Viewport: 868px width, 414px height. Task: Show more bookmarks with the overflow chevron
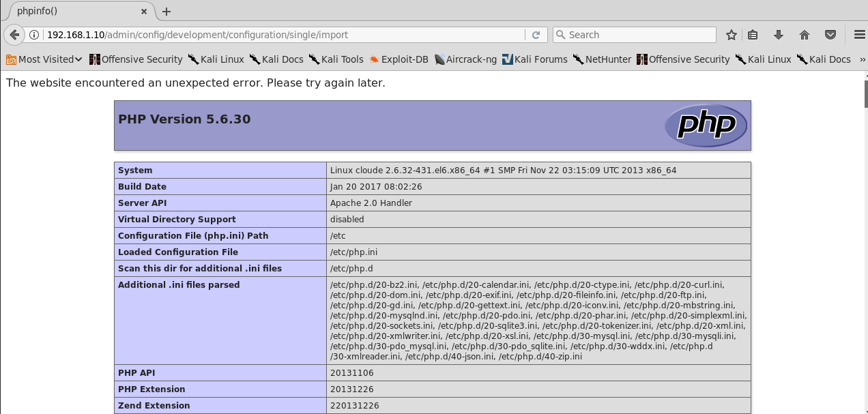(x=862, y=59)
